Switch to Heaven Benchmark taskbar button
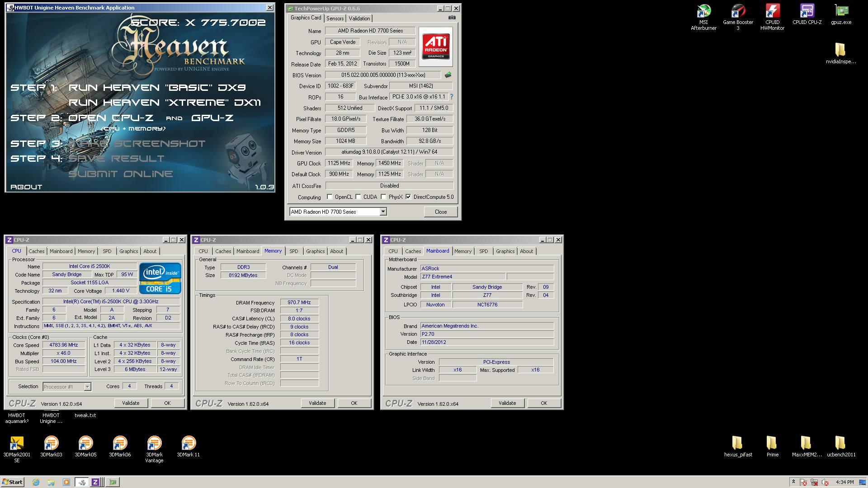The width and height of the screenshot is (868, 488). pos(82,482)
